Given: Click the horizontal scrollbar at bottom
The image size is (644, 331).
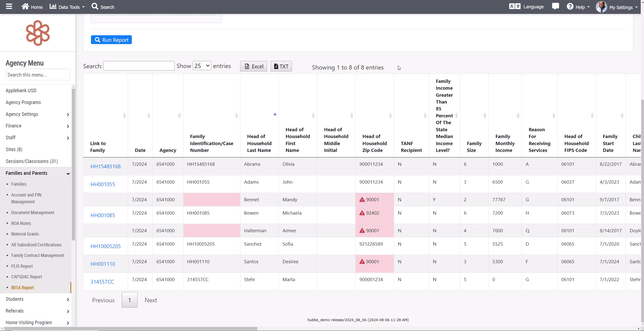Looking at the screenshot, I should 131,328.
